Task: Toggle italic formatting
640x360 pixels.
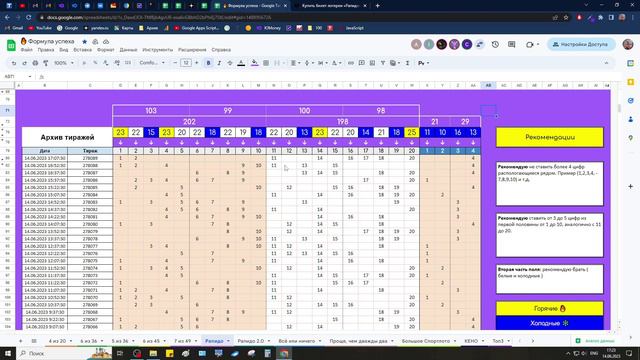Action: pos(219,63)
